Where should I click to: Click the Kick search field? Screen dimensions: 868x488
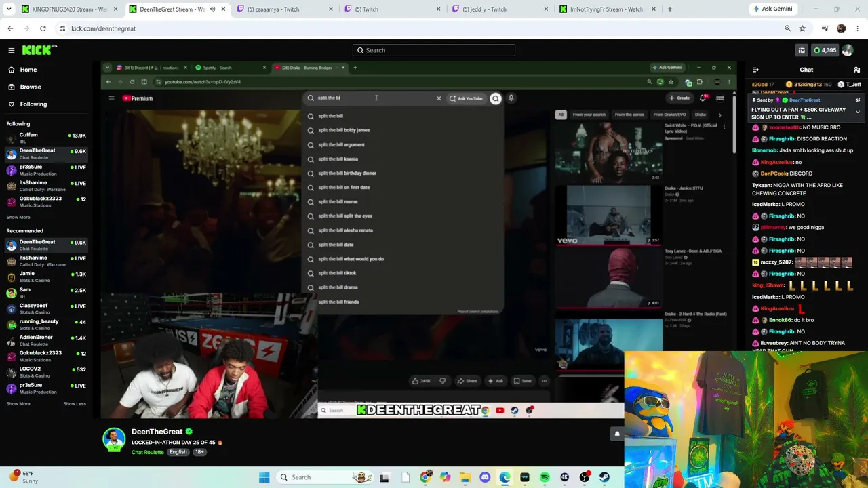coord(434,50)
